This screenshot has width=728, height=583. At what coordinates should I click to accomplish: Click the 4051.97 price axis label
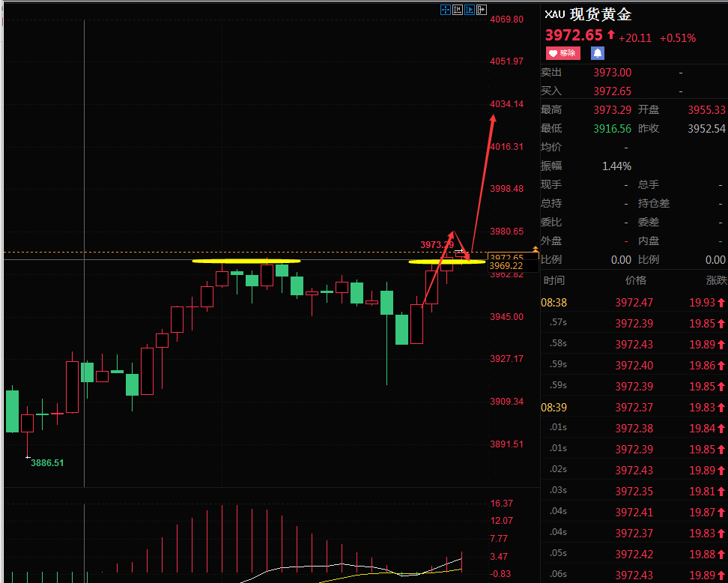click(x=506, y=61)
